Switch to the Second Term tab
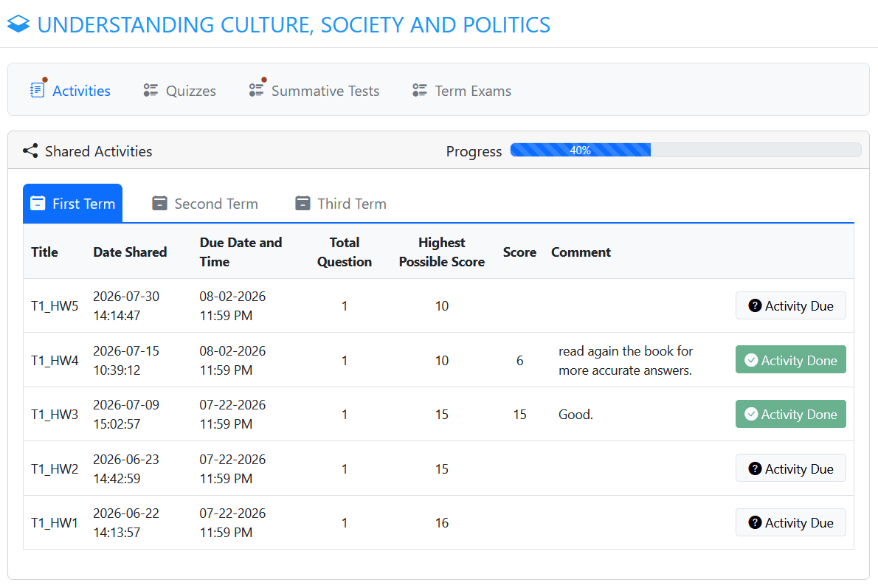Viewport: 878px width, 588px height. tap(205, 204)
